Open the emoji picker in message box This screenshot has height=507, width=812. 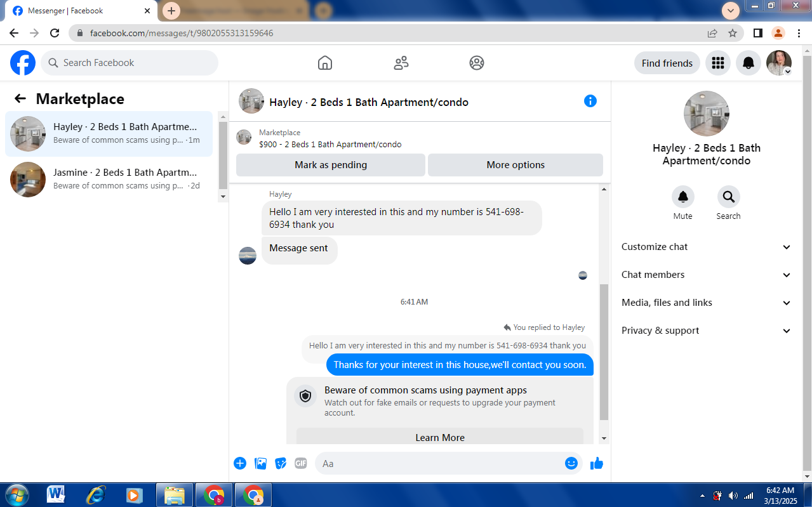tap(571, 463)
